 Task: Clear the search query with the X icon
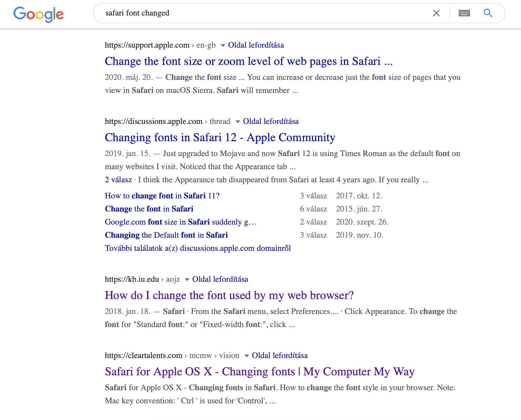[436, 13]
